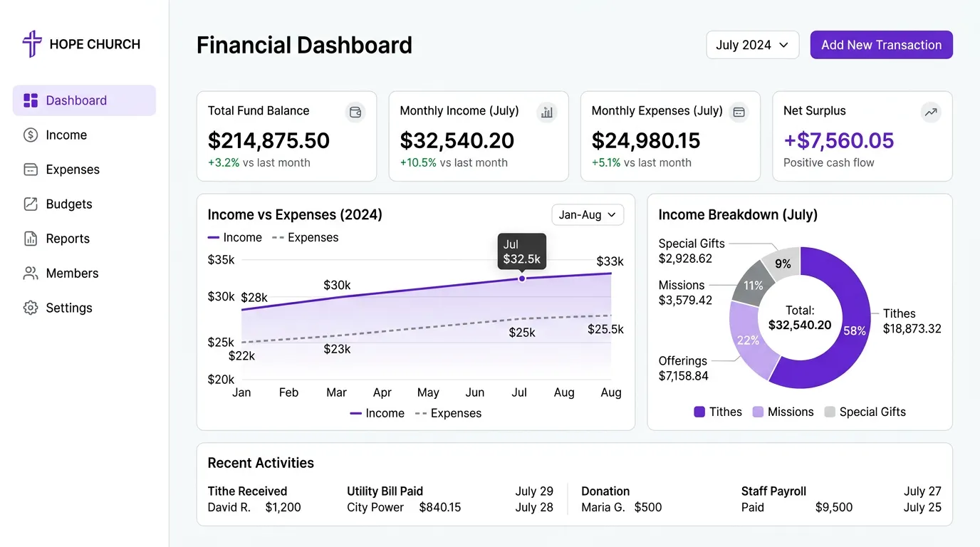Open the Jan-Aug range dropdown
980x547 pixels.
(x=587, y=214)
